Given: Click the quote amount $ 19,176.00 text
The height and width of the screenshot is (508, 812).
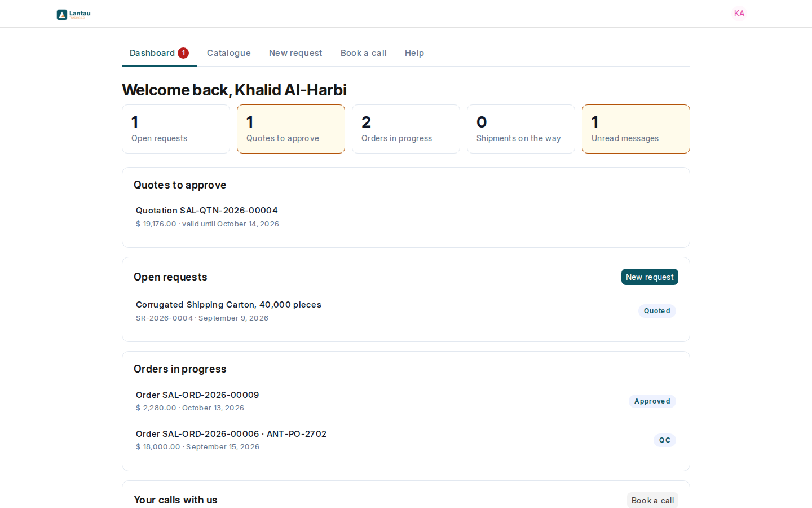Looking at the screenshot, I should 156,224.
